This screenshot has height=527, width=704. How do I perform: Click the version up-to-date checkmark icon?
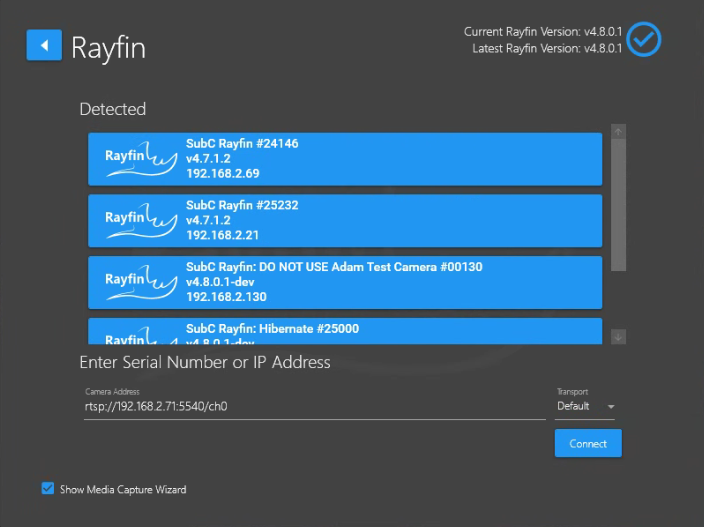[643, 40]
